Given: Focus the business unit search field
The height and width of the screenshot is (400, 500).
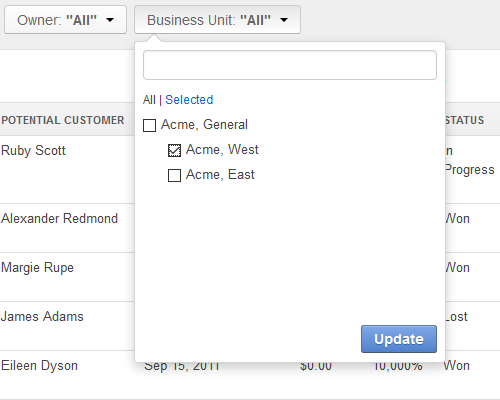Looking at the screenshot, I should tap(290, 65).
